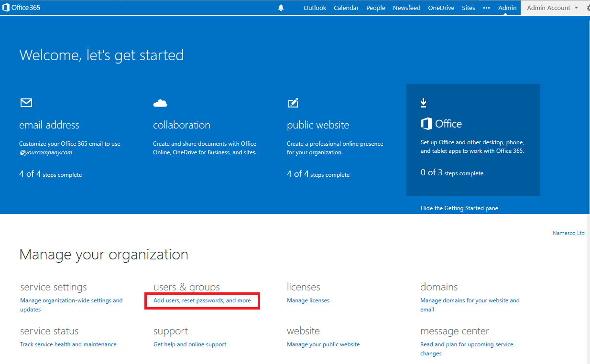Viewport: 590px width, 364px height.
Task: Click the email address tile heading
Action: [x=49, y=125]
